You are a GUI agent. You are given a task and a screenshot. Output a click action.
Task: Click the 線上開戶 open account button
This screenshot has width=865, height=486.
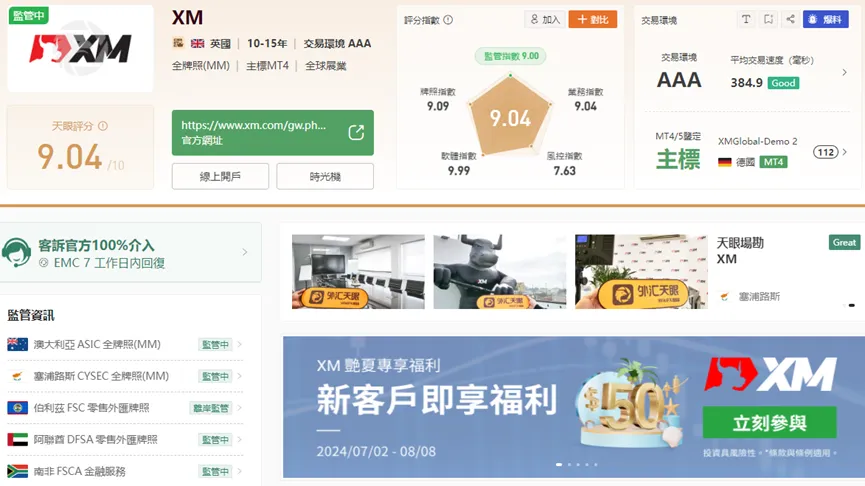pyautogui.click(x=220, y=177)
